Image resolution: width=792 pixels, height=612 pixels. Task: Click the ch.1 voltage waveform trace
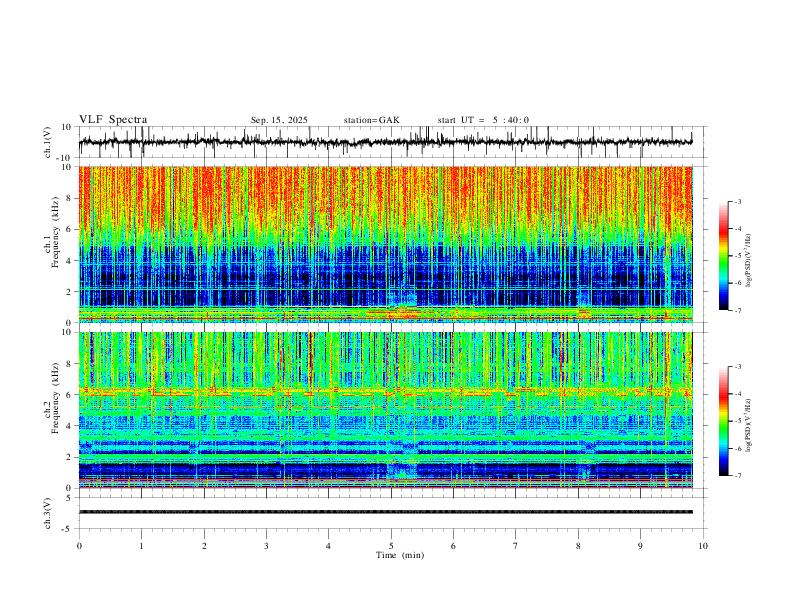(385, 142)
